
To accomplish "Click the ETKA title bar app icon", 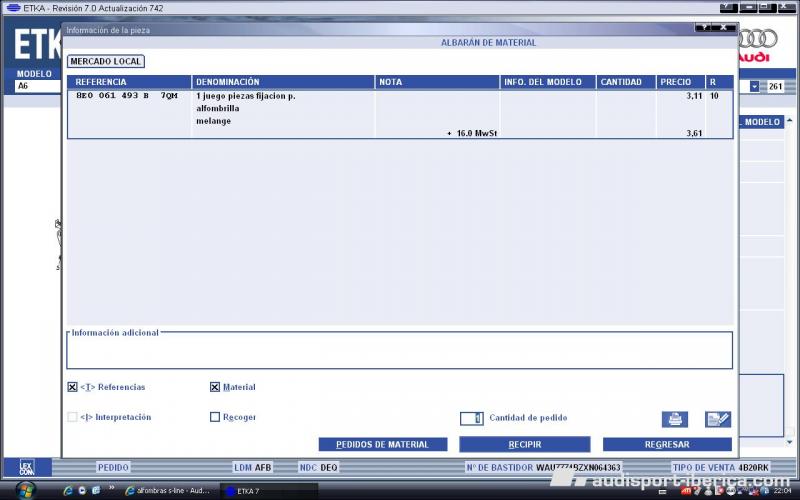I will pyautogui.click(x=13, y=8).
